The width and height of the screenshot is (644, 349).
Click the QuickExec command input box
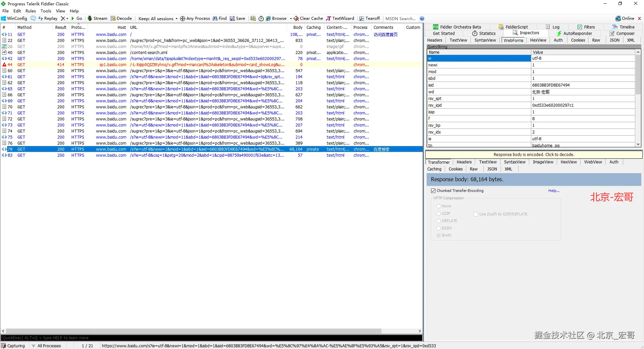[211, 338]
